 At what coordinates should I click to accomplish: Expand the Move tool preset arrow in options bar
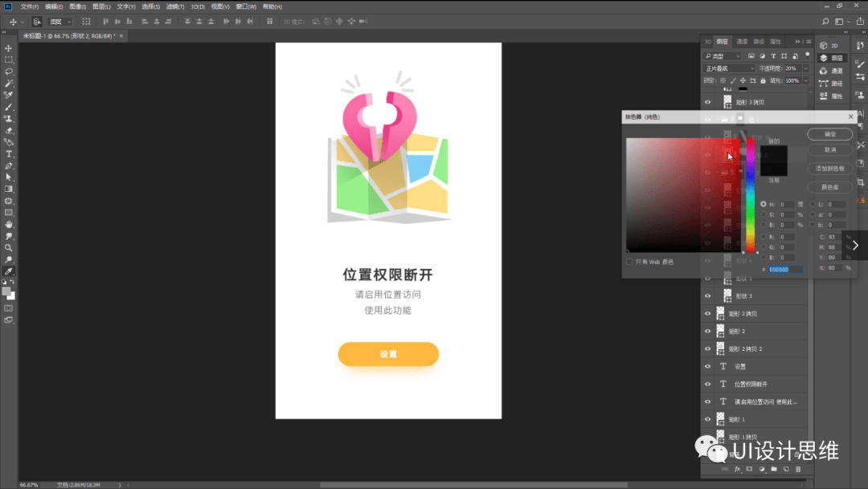(x=23, y=22)
